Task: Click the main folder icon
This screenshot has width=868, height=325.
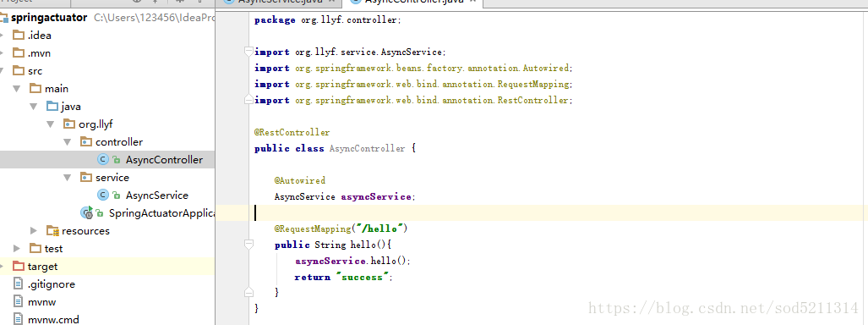Action: [x=35, y=89]
